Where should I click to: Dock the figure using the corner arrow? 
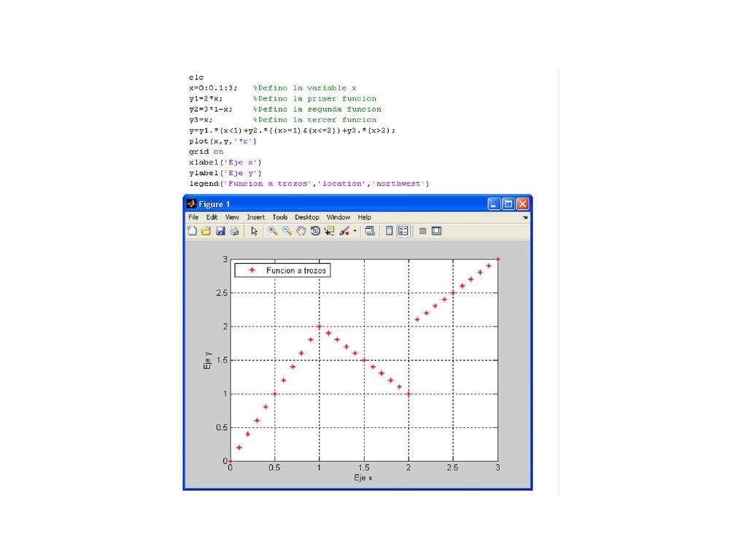[525, 217]
